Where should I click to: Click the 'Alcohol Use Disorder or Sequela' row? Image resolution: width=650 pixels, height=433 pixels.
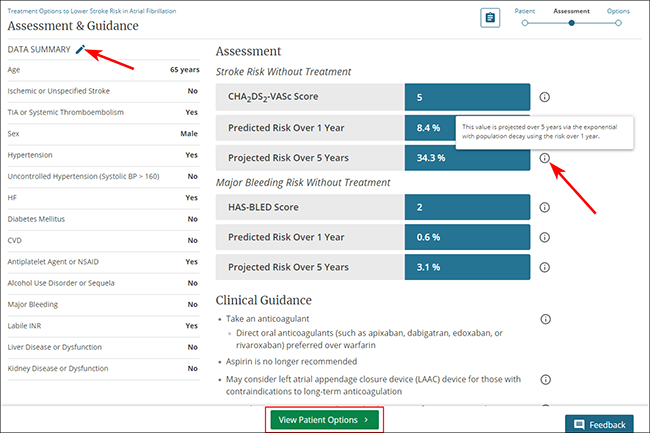click(103, 283)
